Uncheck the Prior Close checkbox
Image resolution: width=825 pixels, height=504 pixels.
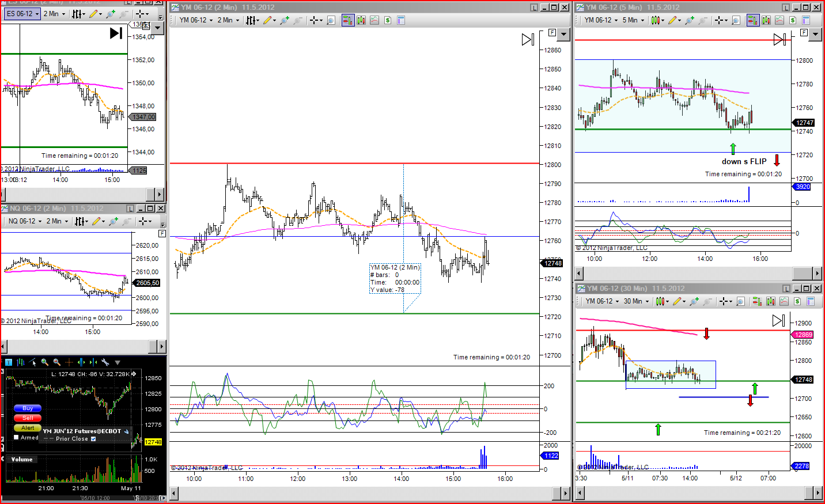tap(93, 439)
